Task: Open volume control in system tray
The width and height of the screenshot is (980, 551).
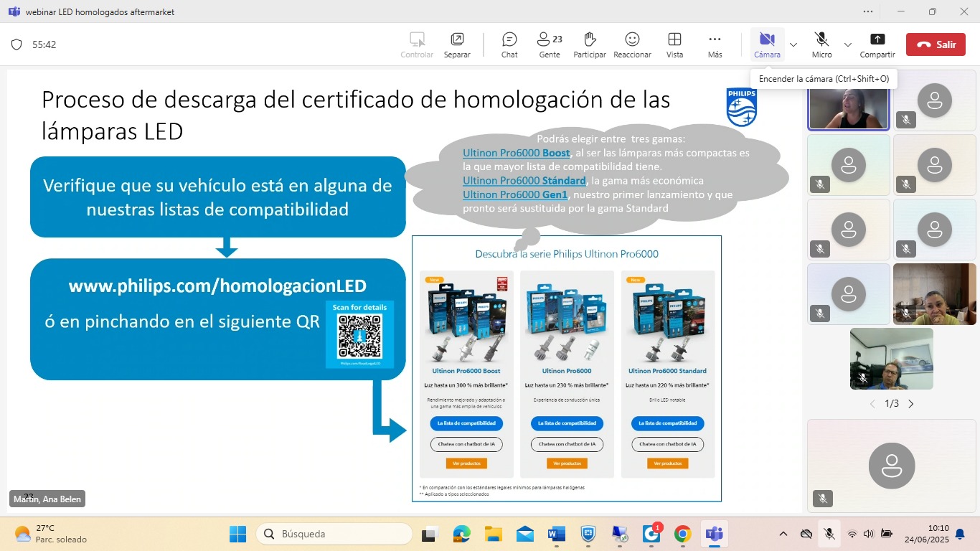Action: (x=869, y=534)
